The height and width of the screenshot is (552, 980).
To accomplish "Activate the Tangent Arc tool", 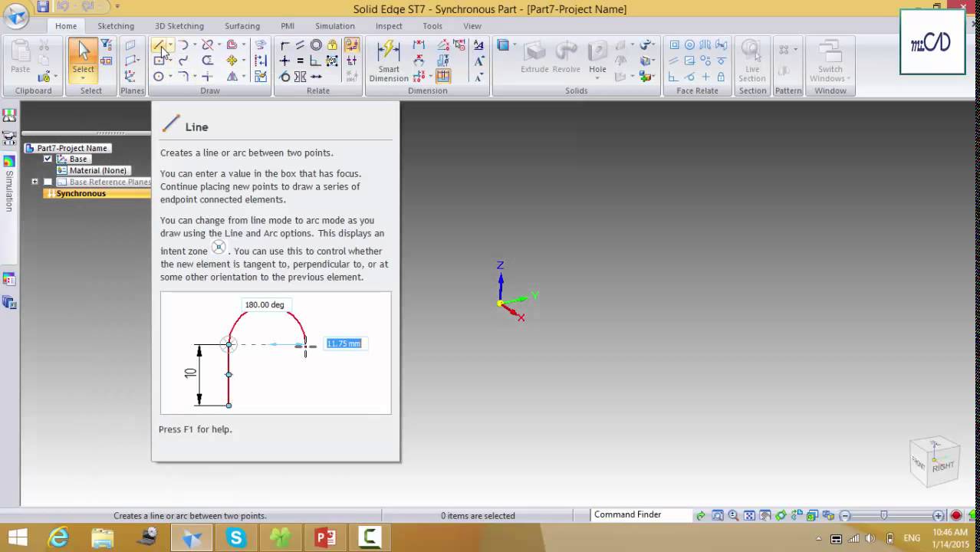I will click(x=183, y=45).
